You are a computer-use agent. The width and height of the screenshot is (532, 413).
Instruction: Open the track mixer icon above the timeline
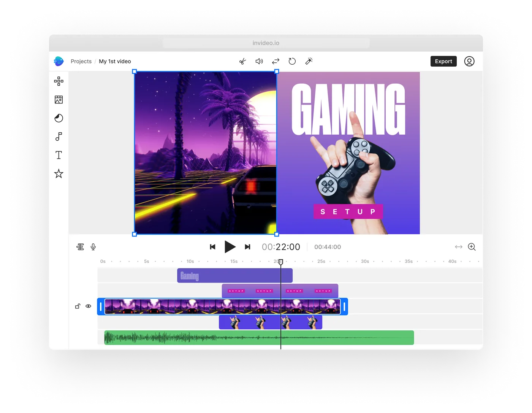click(x=80, y=246)
